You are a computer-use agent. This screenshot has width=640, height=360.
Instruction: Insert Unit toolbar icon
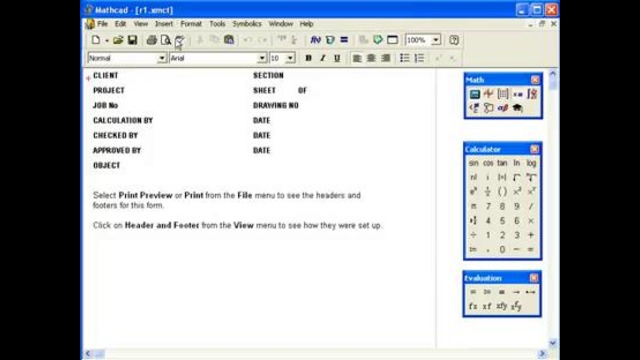[x=330, y=40]
